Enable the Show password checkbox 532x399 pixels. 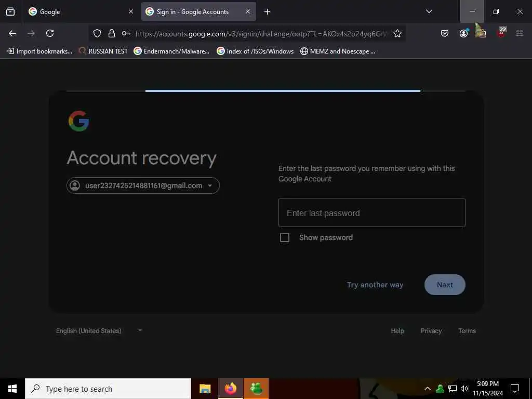point(285,237)
